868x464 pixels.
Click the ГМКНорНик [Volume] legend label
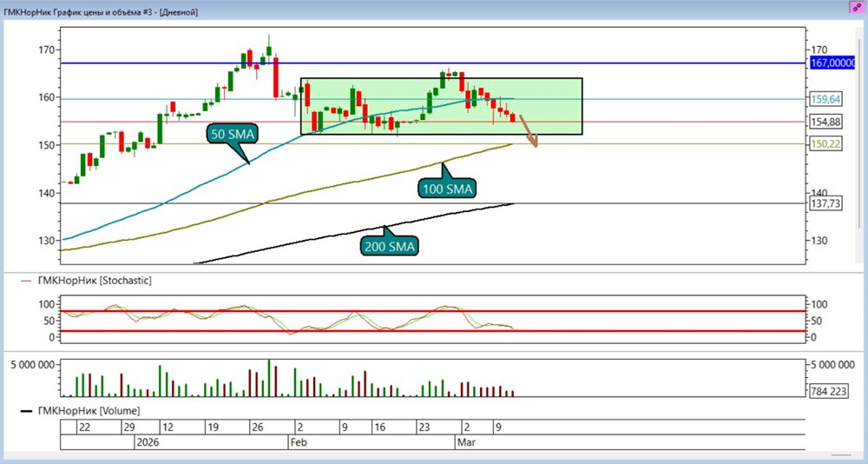click(x=89, y=411)
